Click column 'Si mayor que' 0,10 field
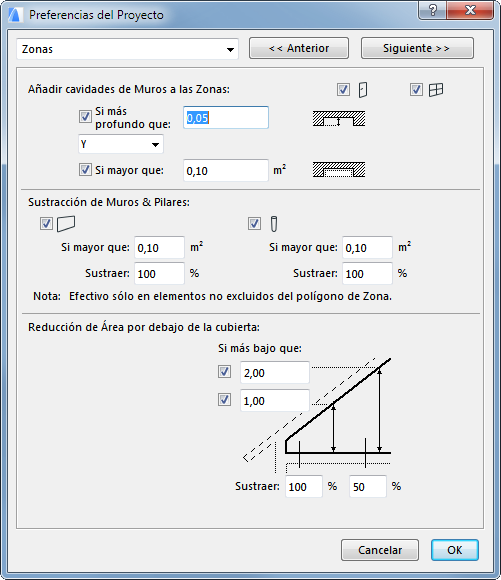Viewport: 501px width, 580px height. 367,247
